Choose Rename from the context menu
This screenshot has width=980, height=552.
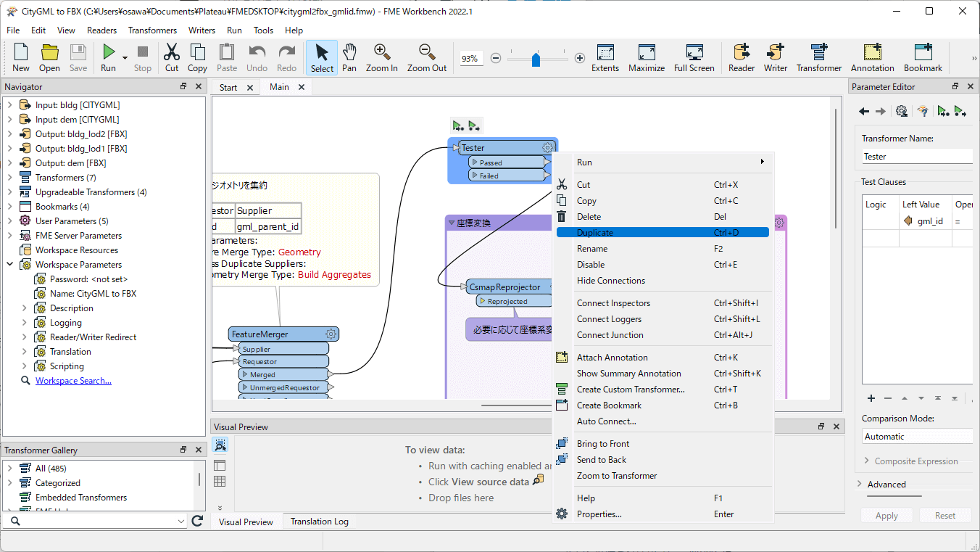pos(663,249)
